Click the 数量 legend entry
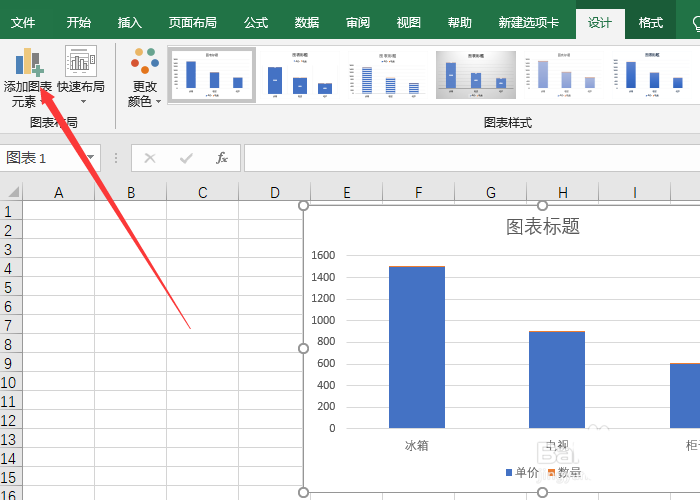Screen dimensions: 700x500 tap(565, 472)
